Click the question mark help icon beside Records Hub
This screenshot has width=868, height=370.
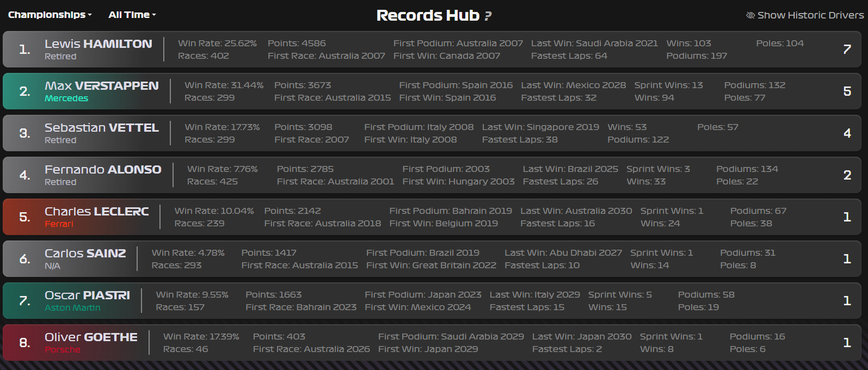point(488,16)
